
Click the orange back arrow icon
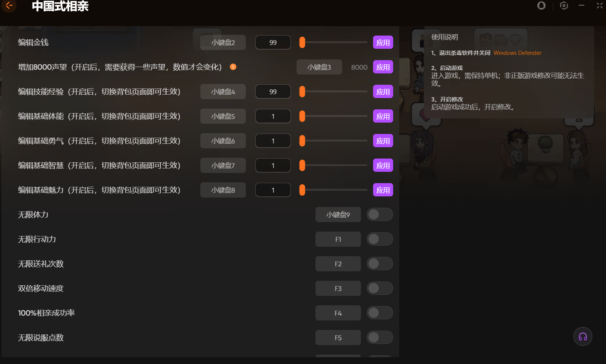click(x=9, y=6)
